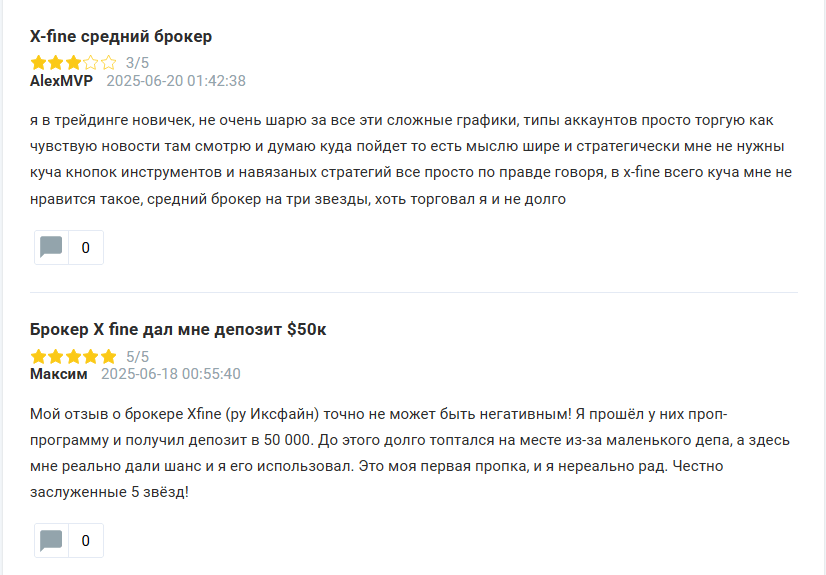Open review titled "X-fine средний брокер"
The height and width of the screenshot is (575, 826).
pyautogui.click(x=121, y=37)
